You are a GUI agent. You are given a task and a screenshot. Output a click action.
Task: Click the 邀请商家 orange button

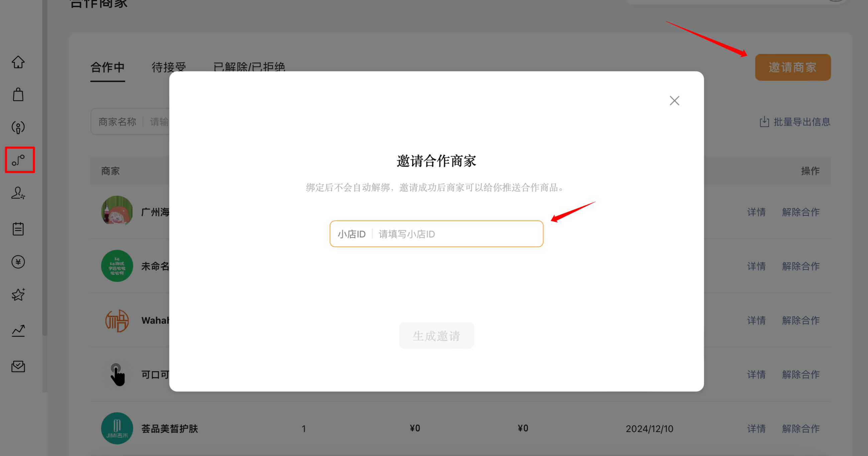(x=792, y=68)
